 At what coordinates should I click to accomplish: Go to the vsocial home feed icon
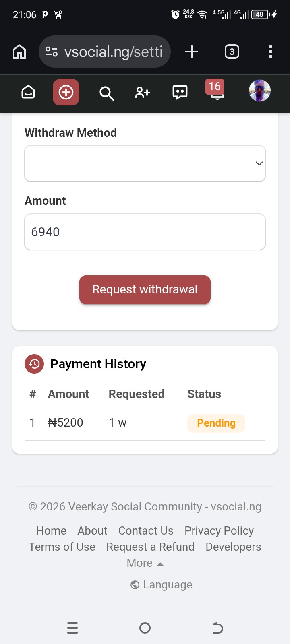point(28,92)
